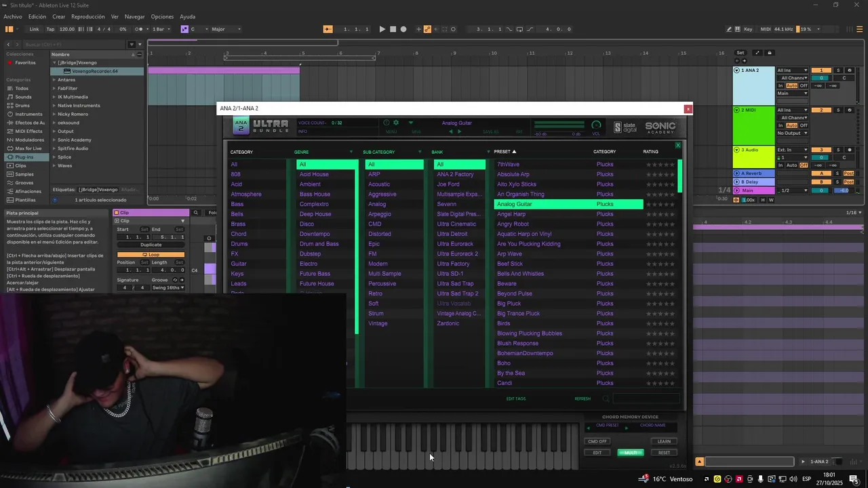Toggle the Follow playback button
This screenshot has height=488, width=868.
328,29
